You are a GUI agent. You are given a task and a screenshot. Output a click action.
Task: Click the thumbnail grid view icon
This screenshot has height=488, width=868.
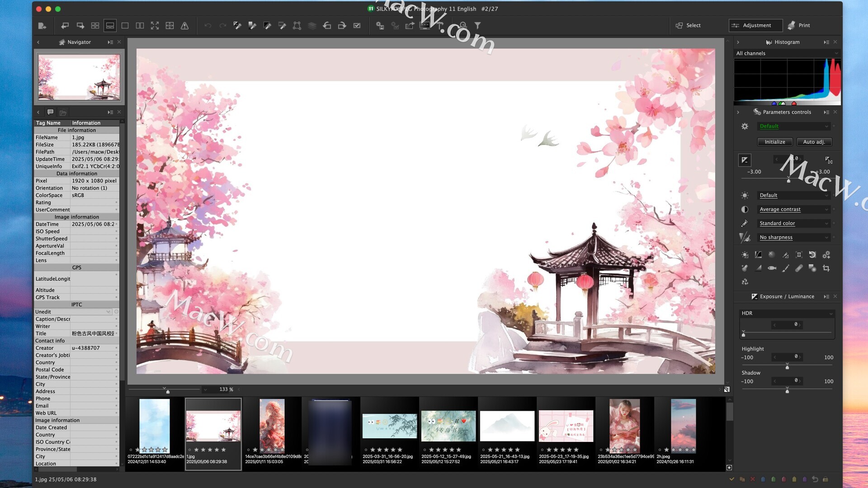pos(95,26)
